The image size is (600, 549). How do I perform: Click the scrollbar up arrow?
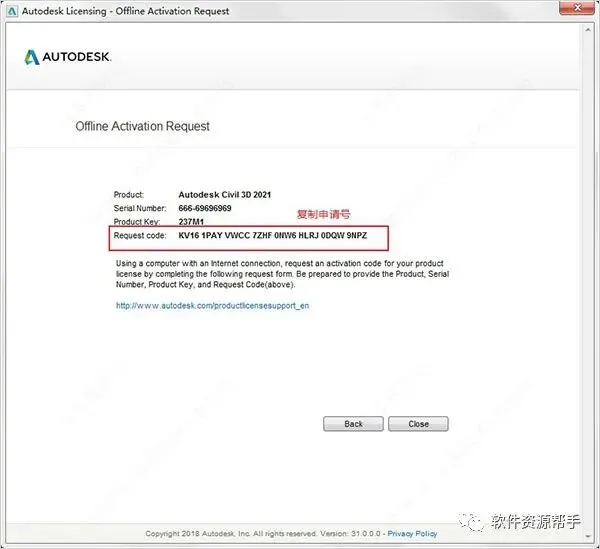tap(588, 30)
